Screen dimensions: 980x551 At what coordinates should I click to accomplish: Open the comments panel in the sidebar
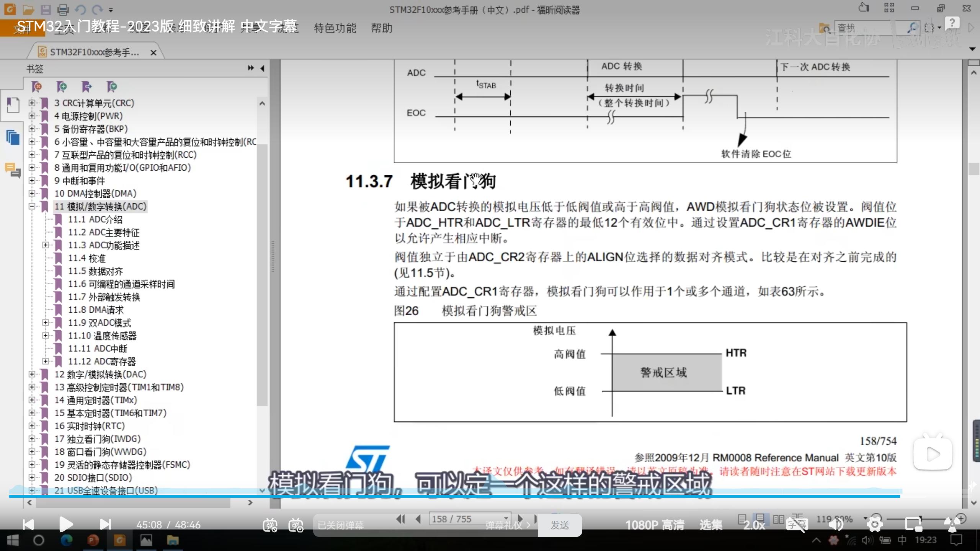point(13,170)
